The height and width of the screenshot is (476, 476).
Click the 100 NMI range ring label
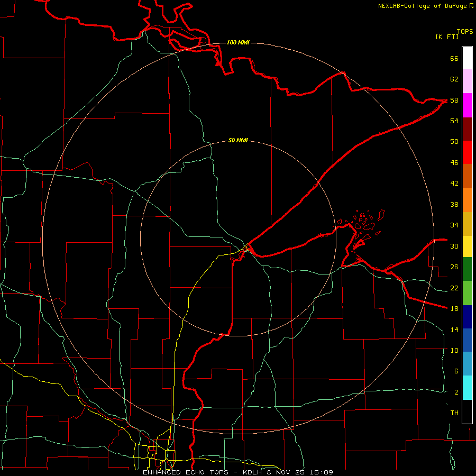point(238,42)
